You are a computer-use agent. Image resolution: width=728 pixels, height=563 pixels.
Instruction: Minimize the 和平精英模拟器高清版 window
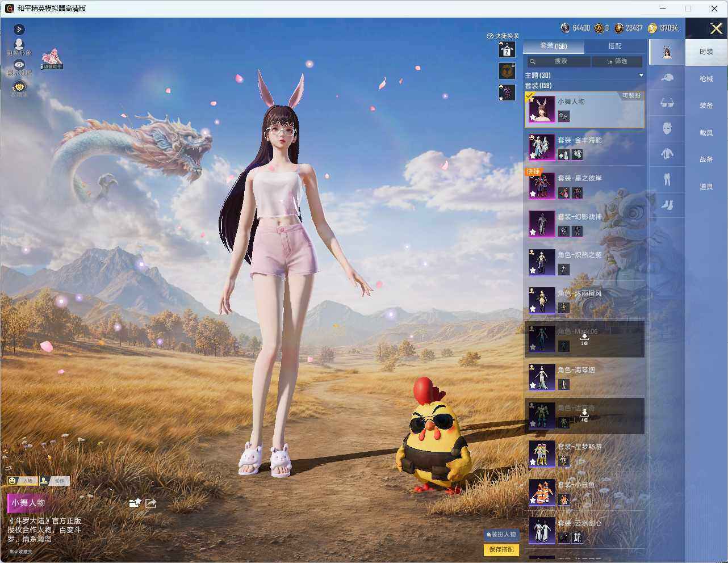pyautogui.click(x=663, y=9)
